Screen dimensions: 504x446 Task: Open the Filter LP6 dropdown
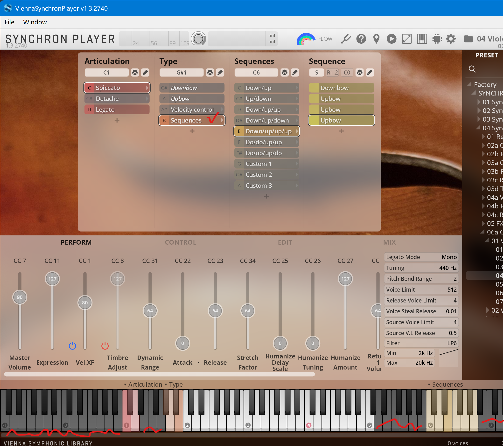pyautogui.click(x=421, y=343)
